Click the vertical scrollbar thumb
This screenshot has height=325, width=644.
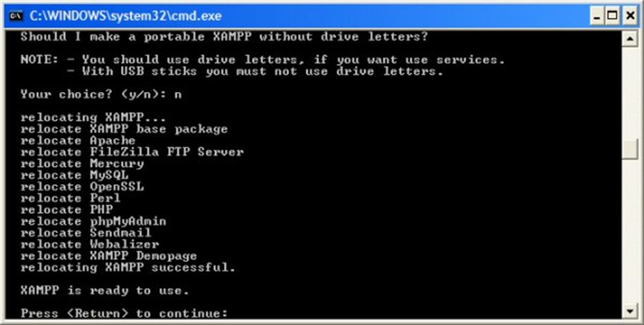630,149
